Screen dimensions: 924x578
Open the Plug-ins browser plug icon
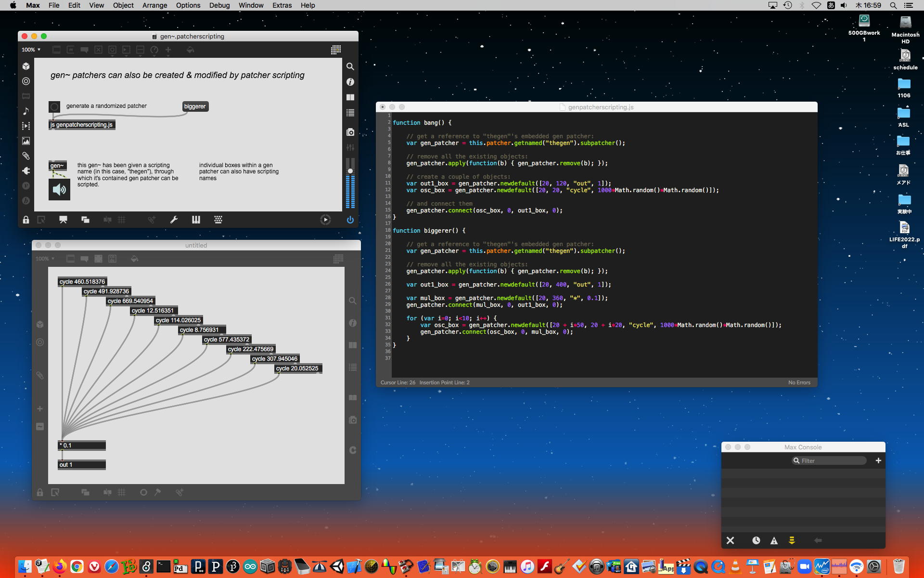coord(26,171)
